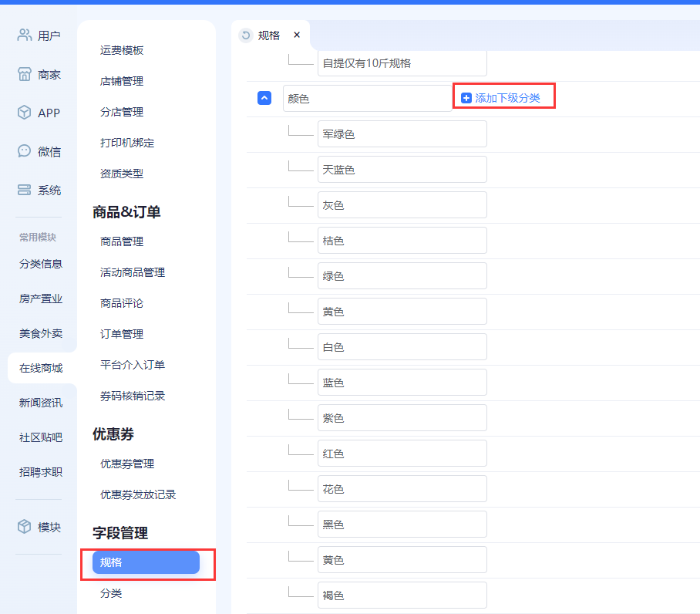Viewport: 700px width, 614px height.
Task: Open the 商家 storefront icon
Action: [x=24, y=74]
